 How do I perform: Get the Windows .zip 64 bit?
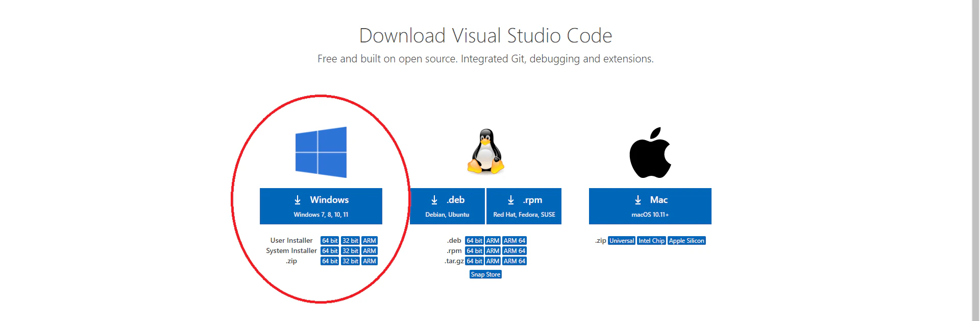[x=330, y=261]
